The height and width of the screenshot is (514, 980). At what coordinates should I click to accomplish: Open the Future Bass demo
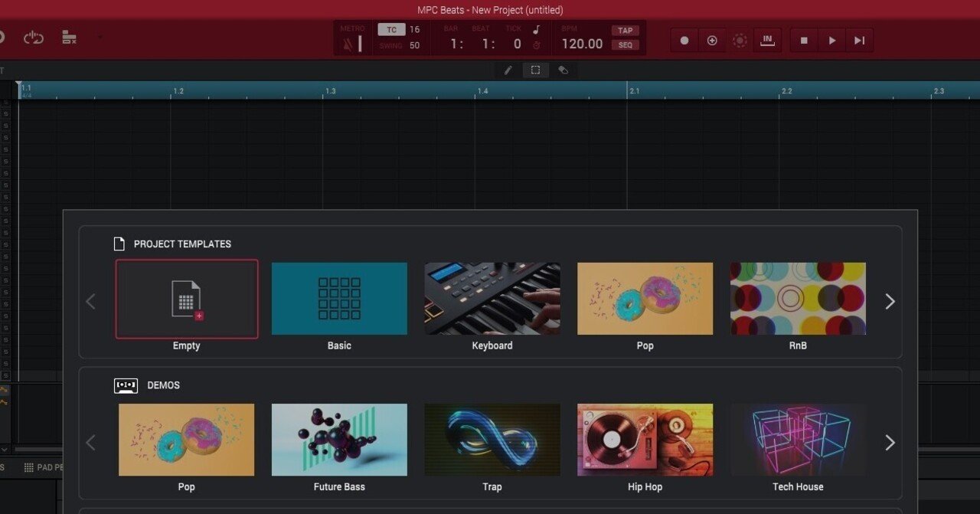[339, 440]
